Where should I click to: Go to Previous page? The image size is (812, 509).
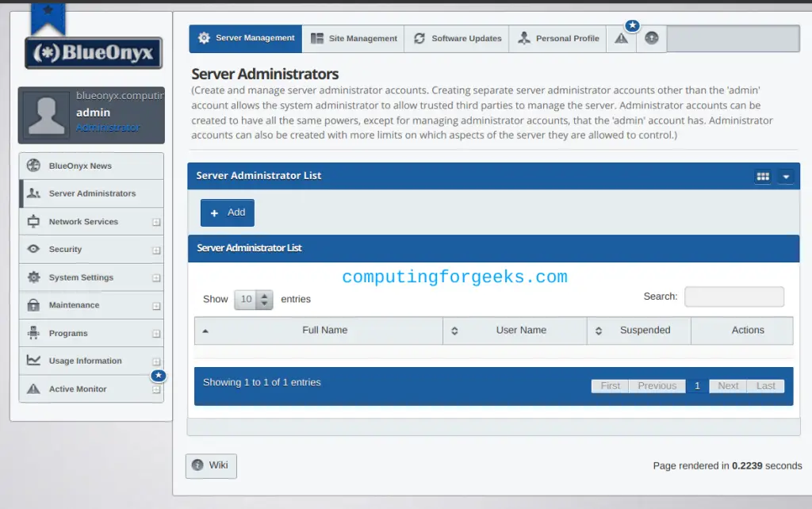tap(657, 386)
